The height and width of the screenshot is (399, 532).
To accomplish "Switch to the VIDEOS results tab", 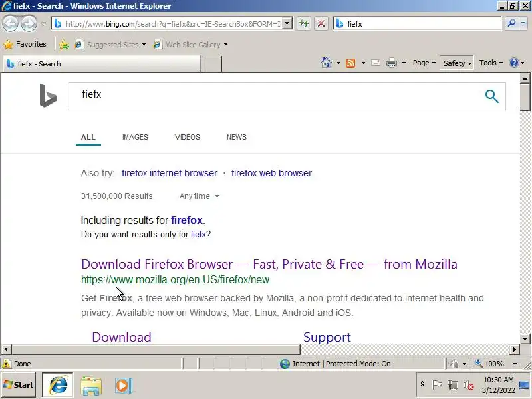I will coord(188,137).
